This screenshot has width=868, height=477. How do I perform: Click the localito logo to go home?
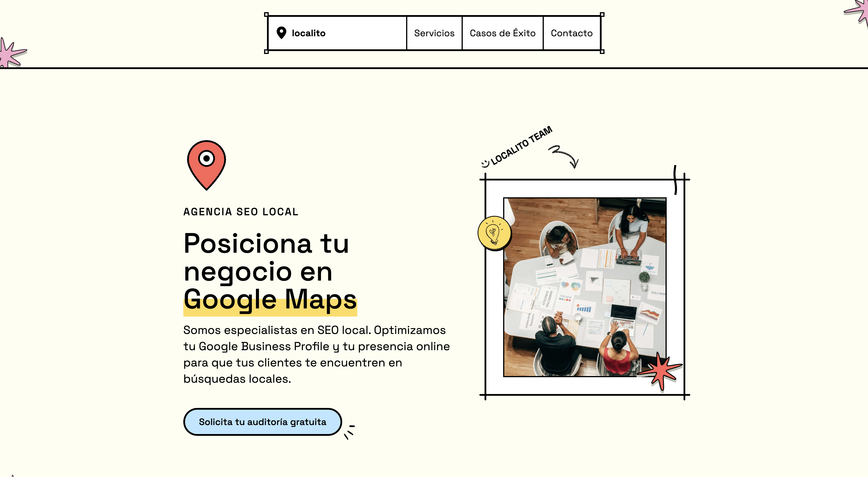308,33
